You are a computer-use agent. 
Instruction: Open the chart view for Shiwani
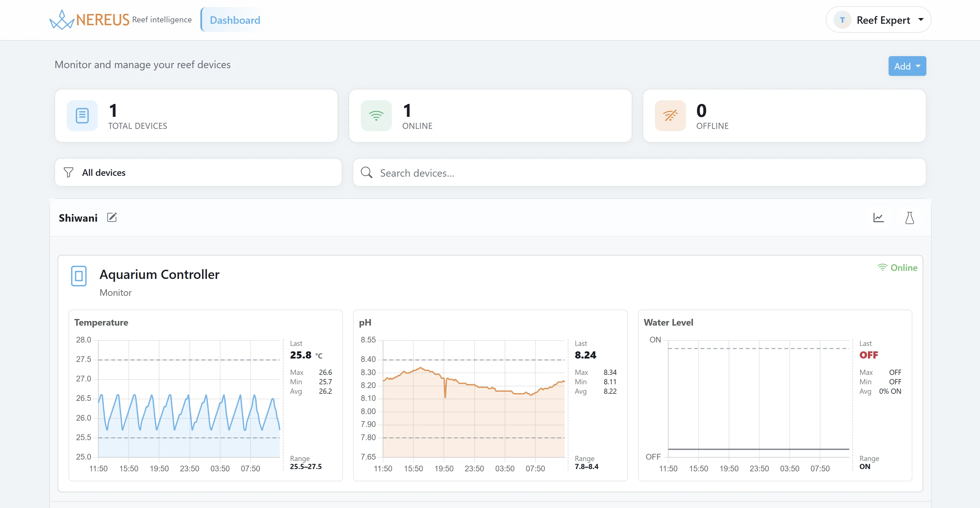click(x=878, y=218)
